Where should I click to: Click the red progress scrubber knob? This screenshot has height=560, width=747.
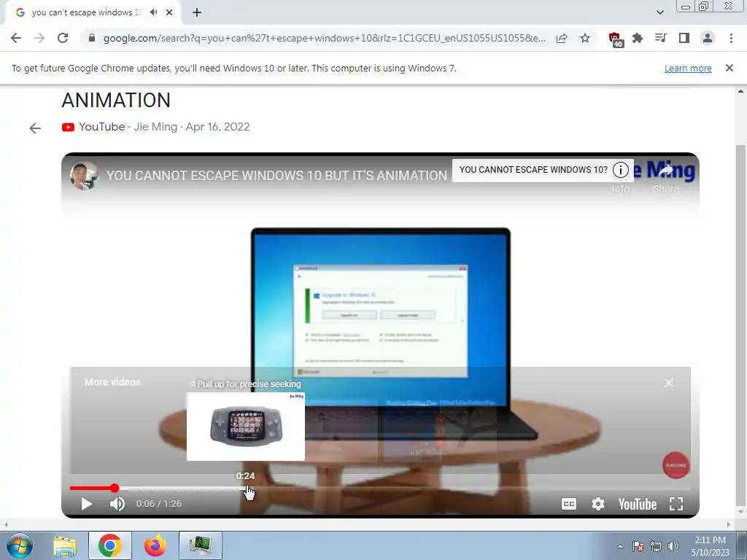[115, 488]
